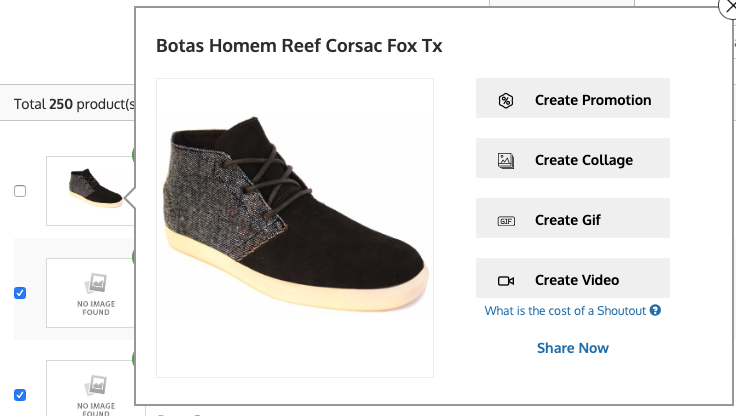Click the large boot product image
This screenshot has width=736, height=416.
click(x=295, y=228)
